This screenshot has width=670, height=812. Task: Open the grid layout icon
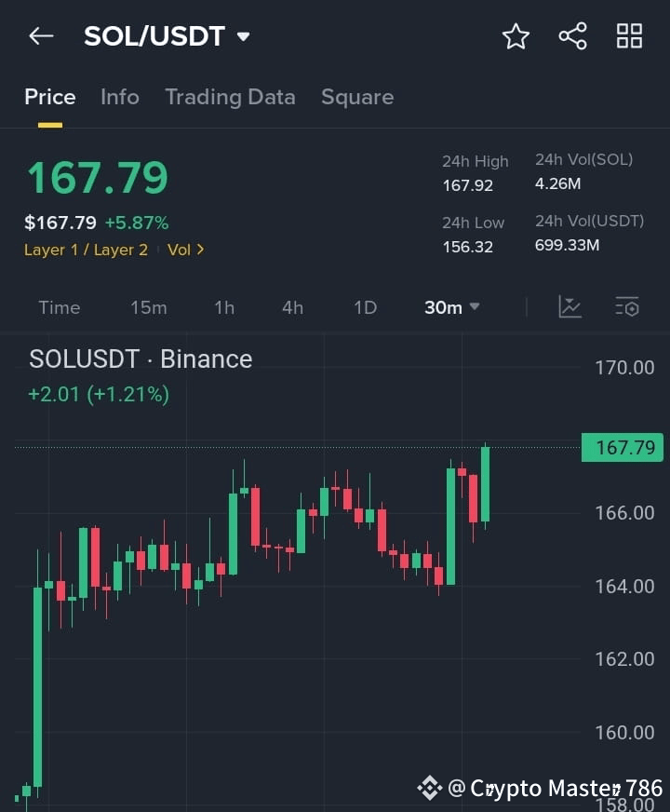pyautogui.click(x=630, y=36)
